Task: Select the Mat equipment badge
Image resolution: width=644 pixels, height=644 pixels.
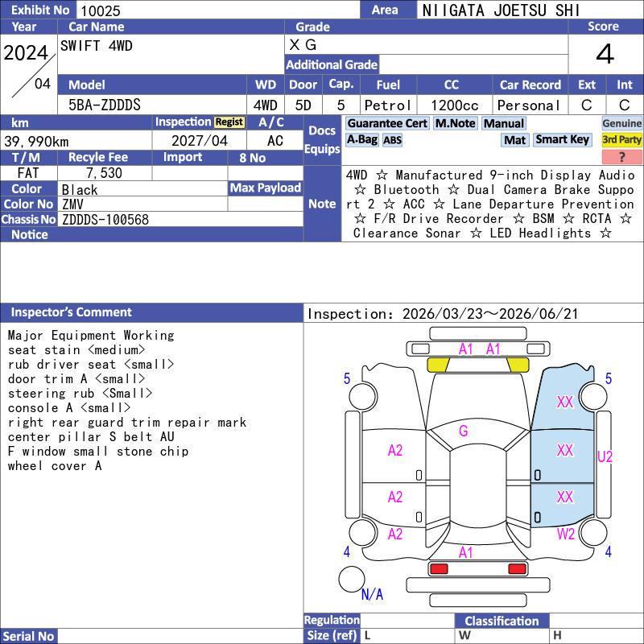Action: tap(515, 140)
